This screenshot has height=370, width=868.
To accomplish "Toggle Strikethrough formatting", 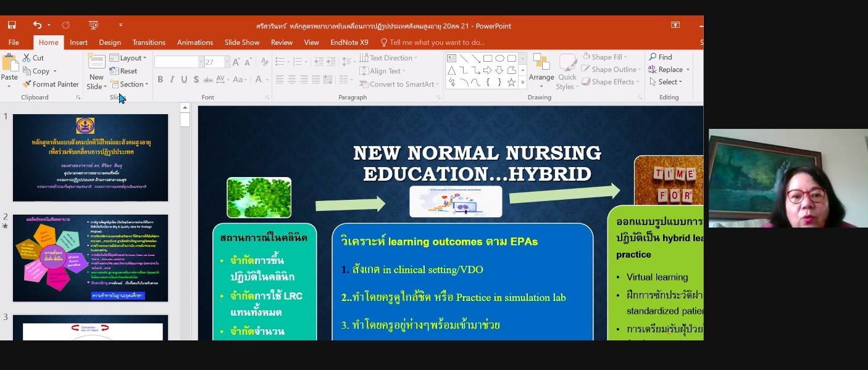I will [208, 80].
